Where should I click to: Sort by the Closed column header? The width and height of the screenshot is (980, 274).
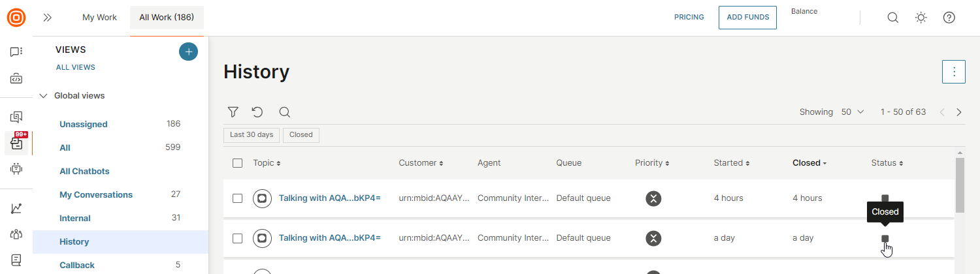coord(809,163)
